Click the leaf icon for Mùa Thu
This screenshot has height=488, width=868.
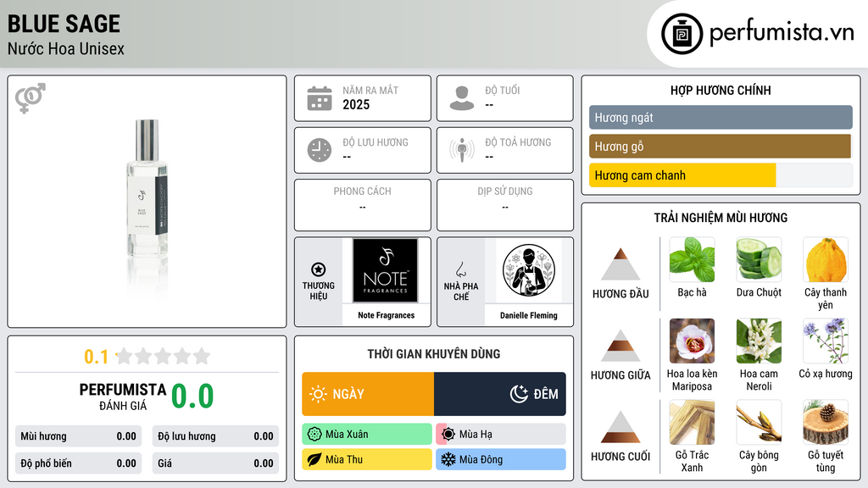pyautogui.click(x=314, y=459)
